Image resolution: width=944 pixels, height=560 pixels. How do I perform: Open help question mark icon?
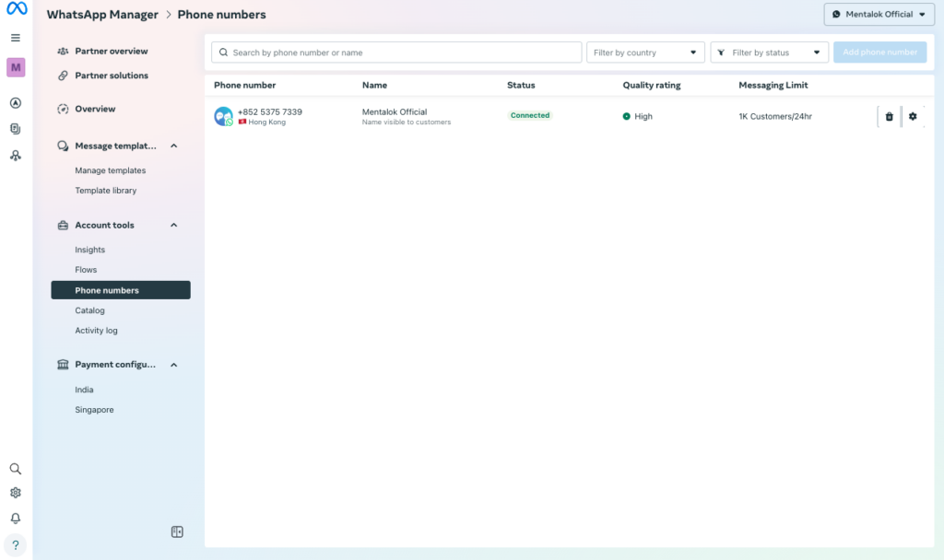tap(16, 545)
